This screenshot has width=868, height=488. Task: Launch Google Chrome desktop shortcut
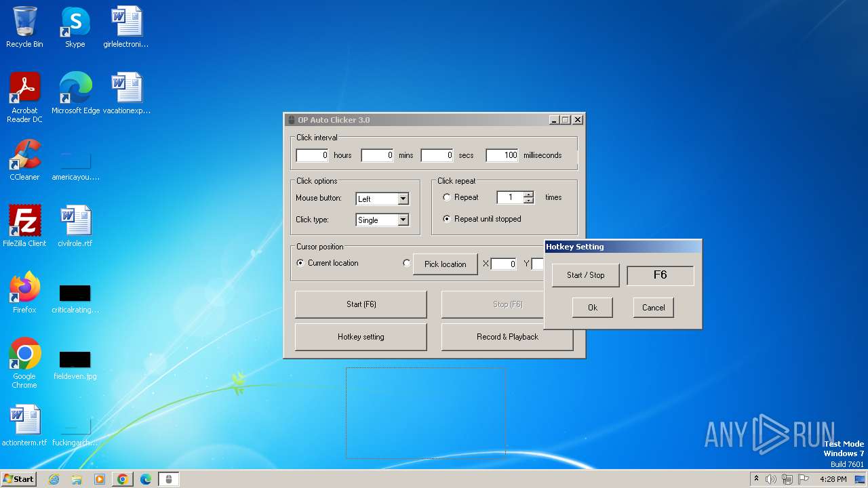(x=24, y=363)
